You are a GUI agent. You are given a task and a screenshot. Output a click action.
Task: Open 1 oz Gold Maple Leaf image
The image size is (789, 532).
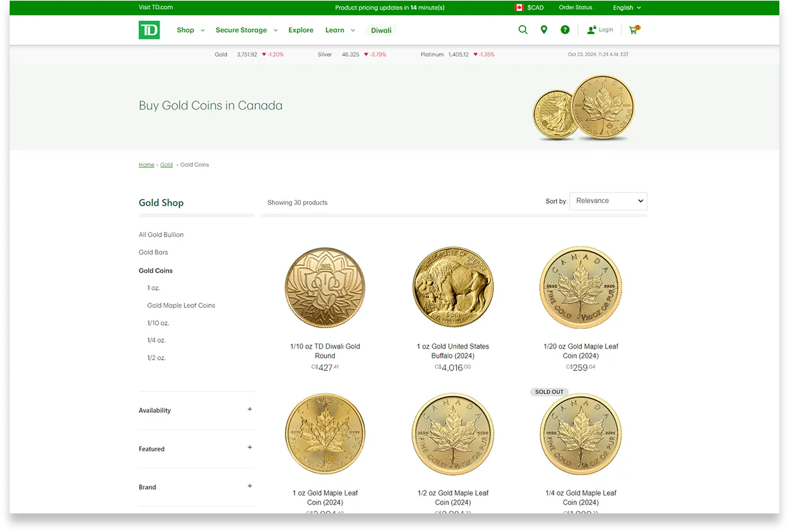[325, 435]
